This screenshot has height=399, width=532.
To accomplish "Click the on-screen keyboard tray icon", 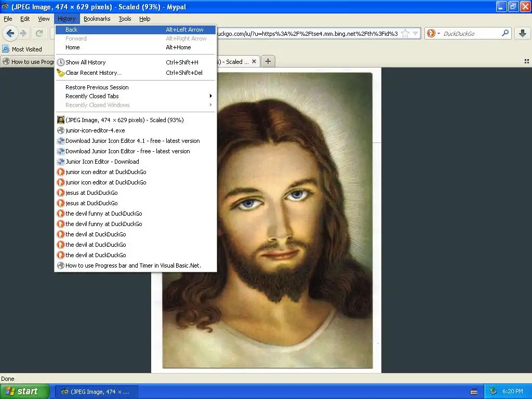I will coord(474,392).
